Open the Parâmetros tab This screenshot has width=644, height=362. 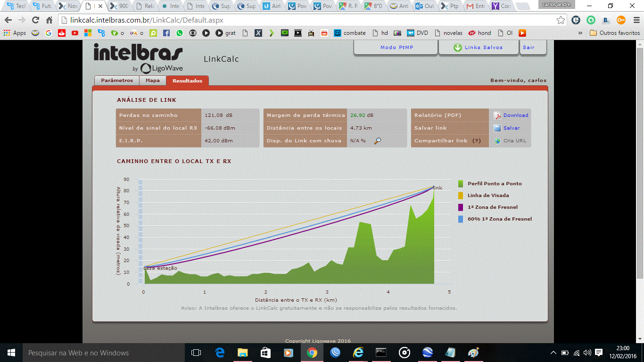point(117,81)
